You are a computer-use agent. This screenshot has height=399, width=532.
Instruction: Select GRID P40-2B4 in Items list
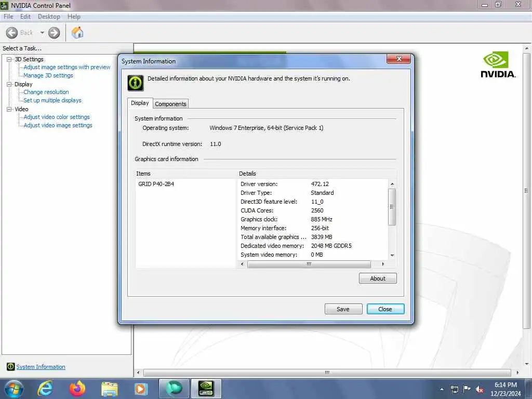tap(156, 184)
